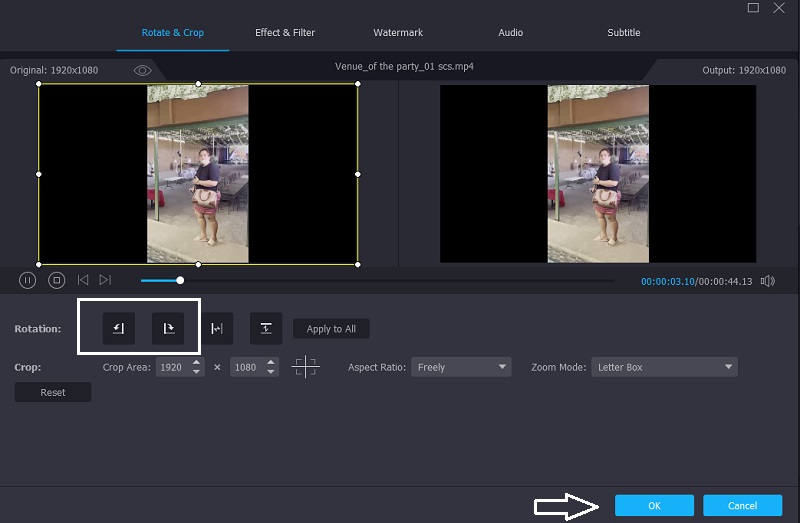Skip to the previous frame
The height and width of the screenshot is (523, 800).
click(83, 281)
